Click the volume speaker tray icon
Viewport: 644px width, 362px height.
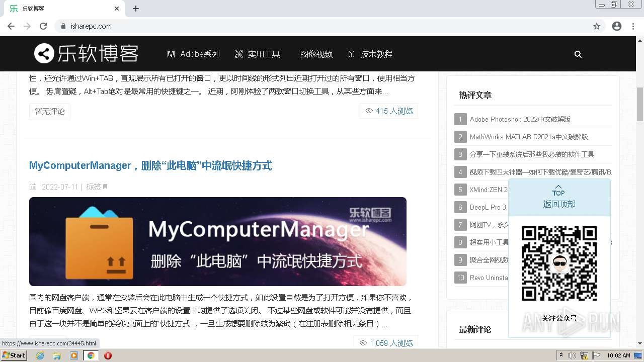(572, 355)
